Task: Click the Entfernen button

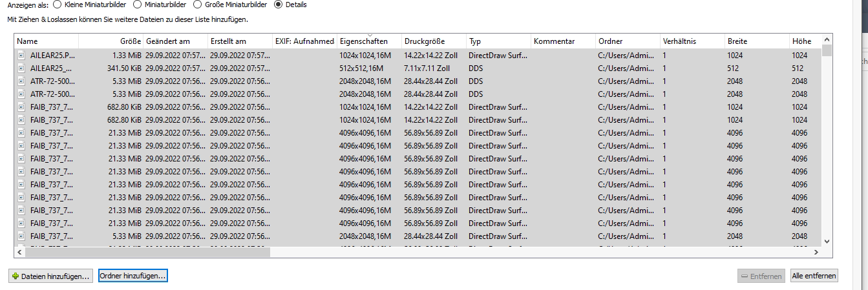Action: (761, 276)
